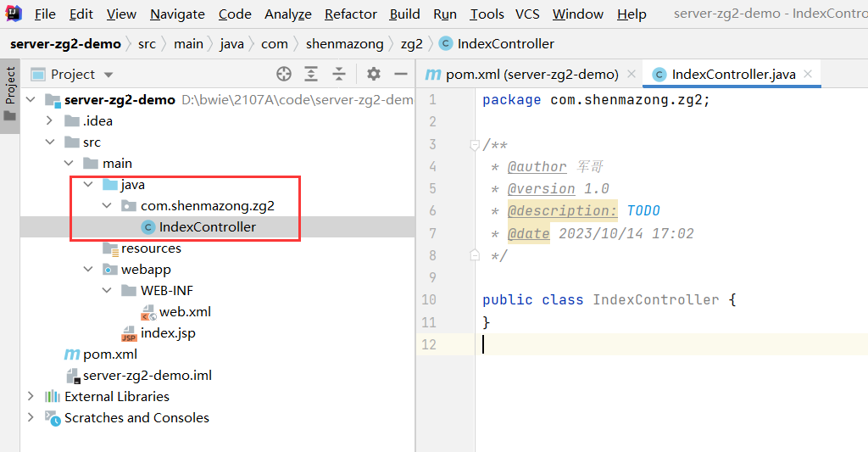Click the IndexController class icon in breadcrumb
This screenshot has width=868, height=452.
446,44
